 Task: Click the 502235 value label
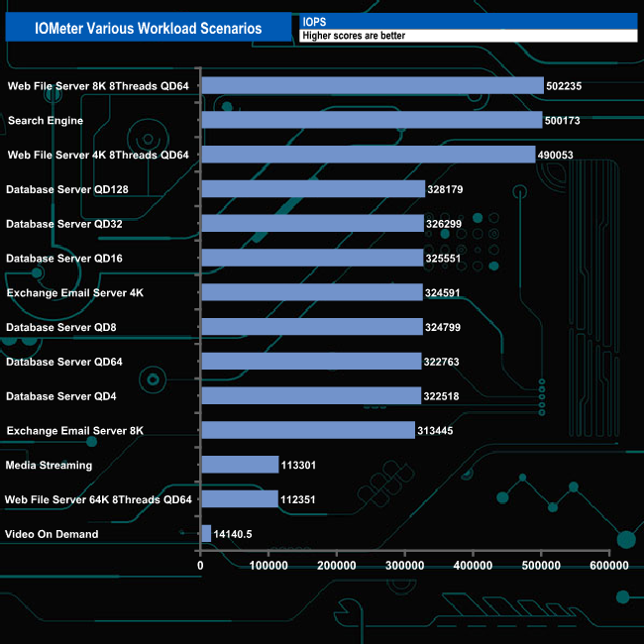tap(565, 86)
